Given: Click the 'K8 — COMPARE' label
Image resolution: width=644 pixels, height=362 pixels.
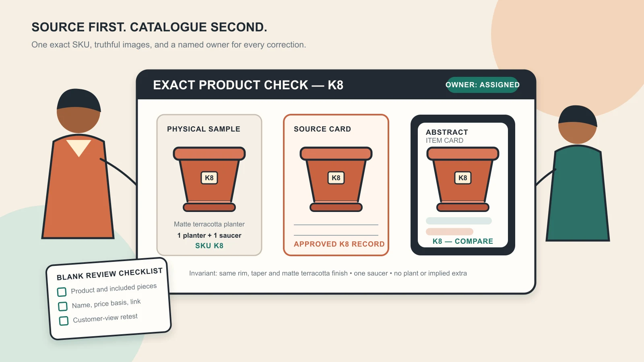Looking at the screenshot, I should [463, 241].
